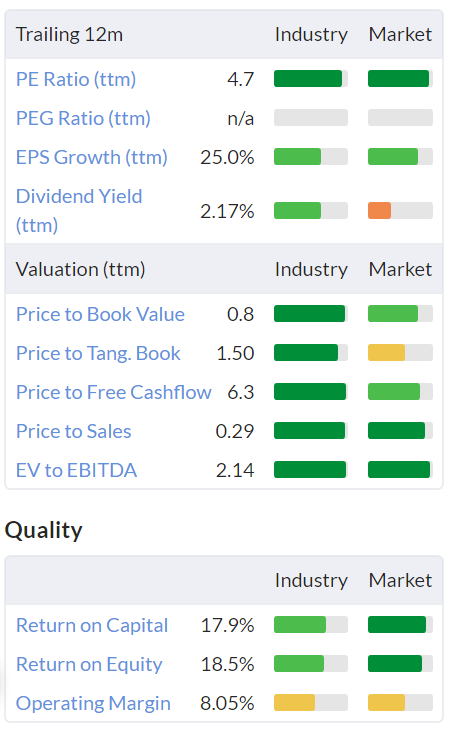
Task: Click the Price to Book Value link
Action: click(x=100, y=314)
